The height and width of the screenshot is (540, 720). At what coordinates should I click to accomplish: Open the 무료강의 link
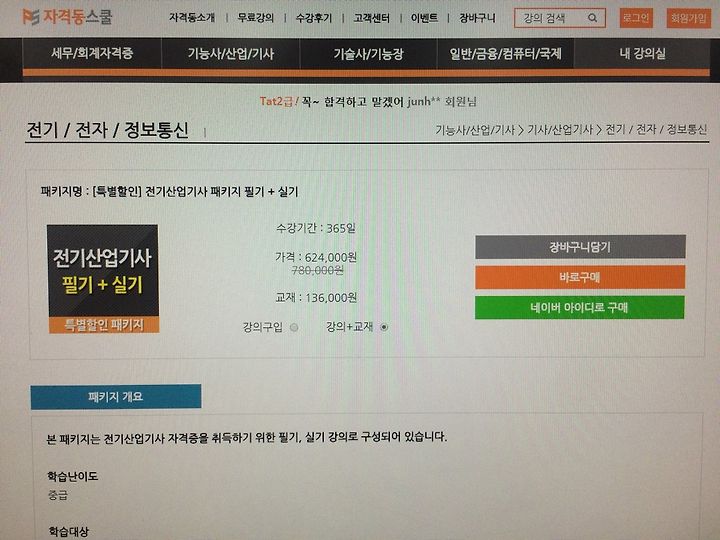click(x=255, y=18)
